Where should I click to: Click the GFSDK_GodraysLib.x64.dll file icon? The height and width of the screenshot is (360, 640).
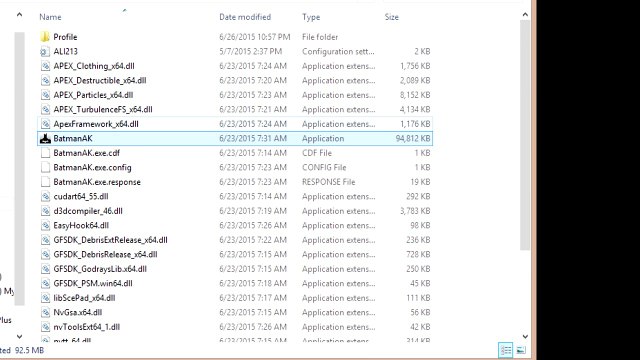pos(45,269)
